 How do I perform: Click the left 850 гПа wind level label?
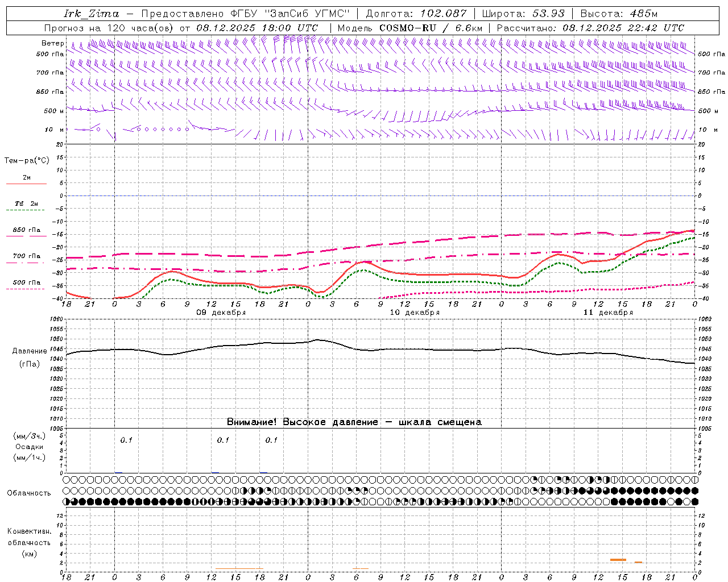tap(50, 92)
